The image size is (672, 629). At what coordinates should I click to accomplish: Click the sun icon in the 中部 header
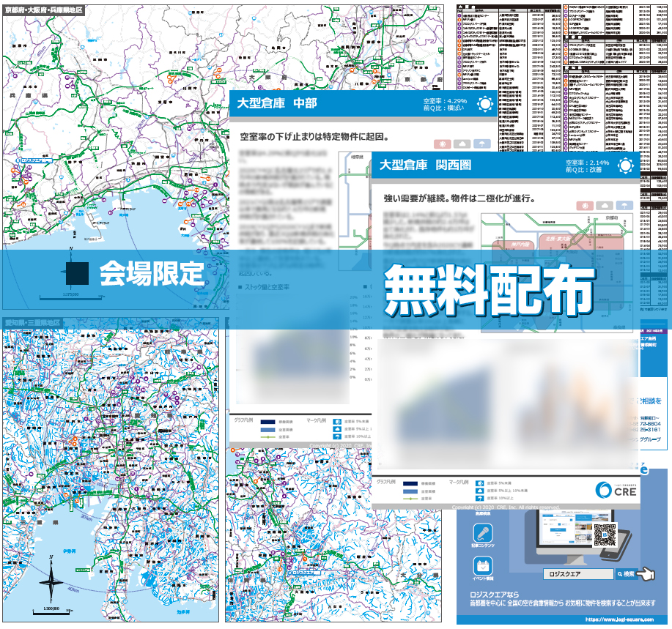484,103
